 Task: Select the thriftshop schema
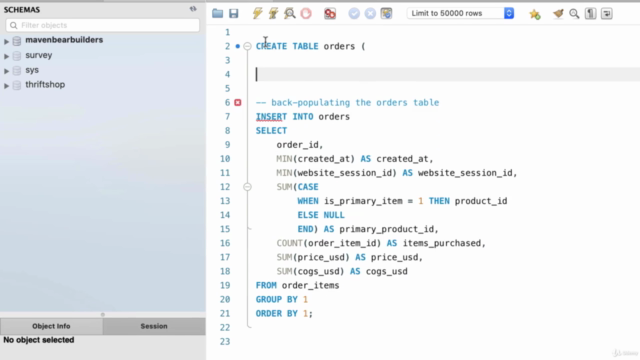click(45, 85)
